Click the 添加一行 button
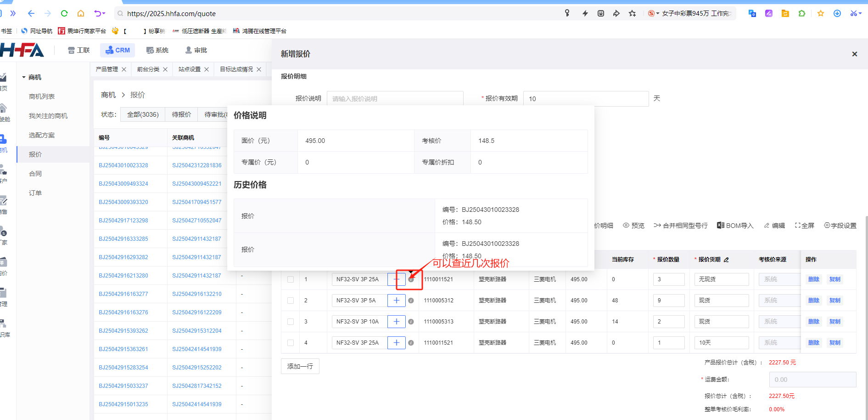868x420 pixels. point(300,366)
